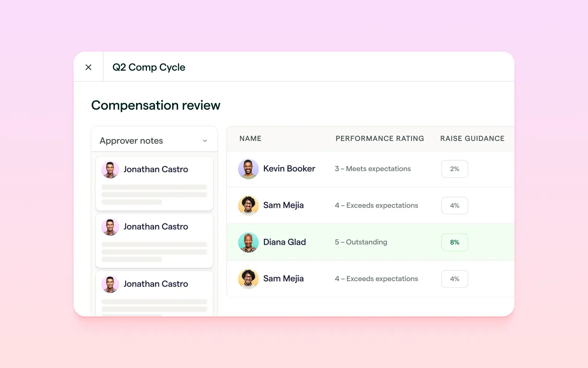Viewport: 588px width, 368px height.
Task: Click the X to close Q2 Comp Cycle
Action: coord(88,67)
